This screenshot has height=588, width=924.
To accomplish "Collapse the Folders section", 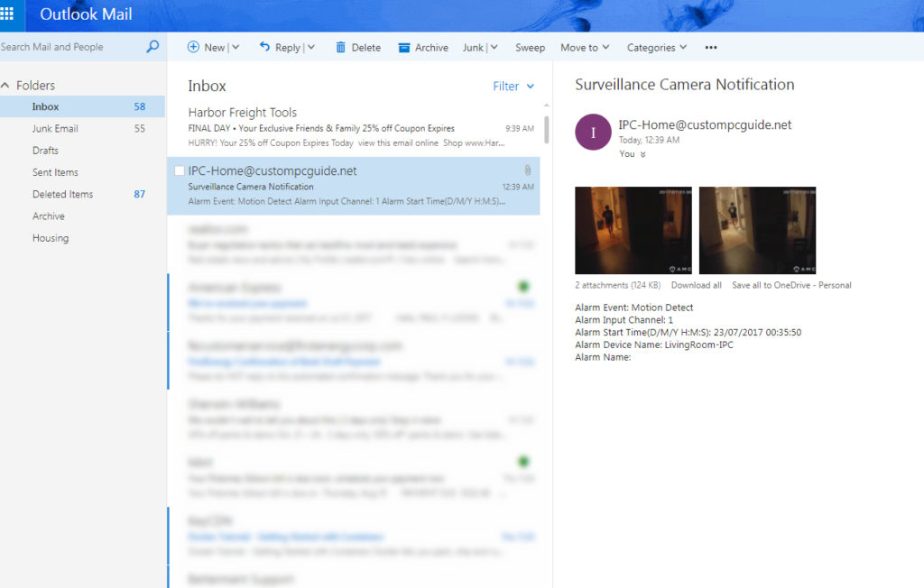I will coord(5,86).
